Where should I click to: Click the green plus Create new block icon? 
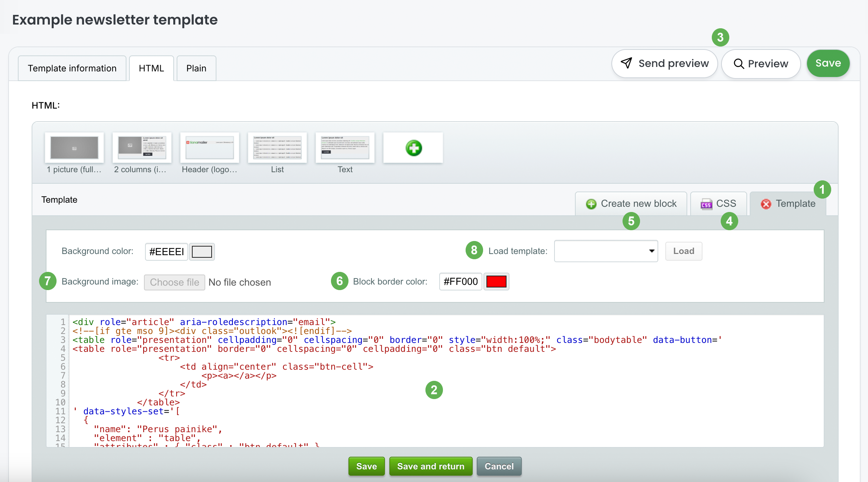tap(591, 204)
